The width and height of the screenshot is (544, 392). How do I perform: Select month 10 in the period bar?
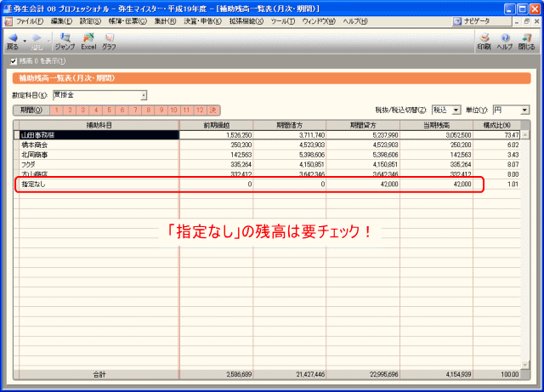pyautogui.click(x=173, y=111)
